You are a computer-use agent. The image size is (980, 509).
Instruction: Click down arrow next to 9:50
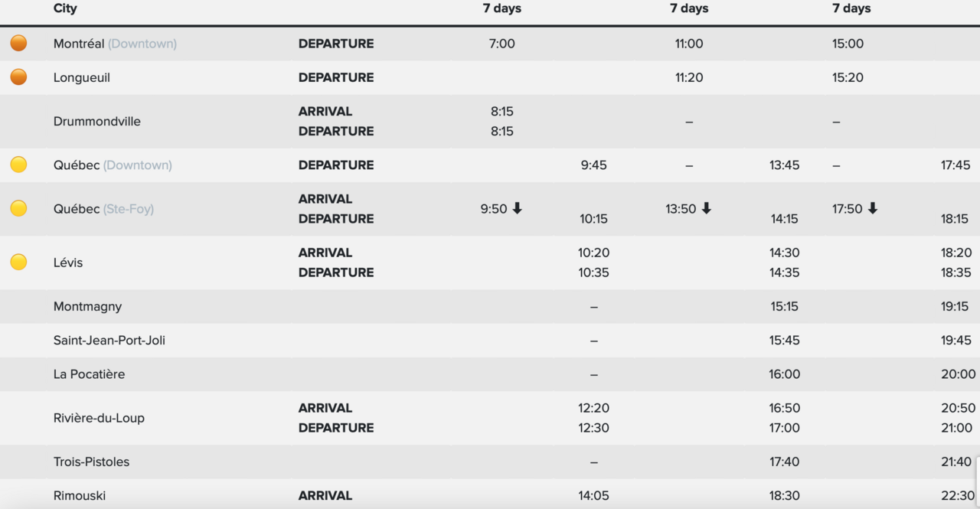517,208
